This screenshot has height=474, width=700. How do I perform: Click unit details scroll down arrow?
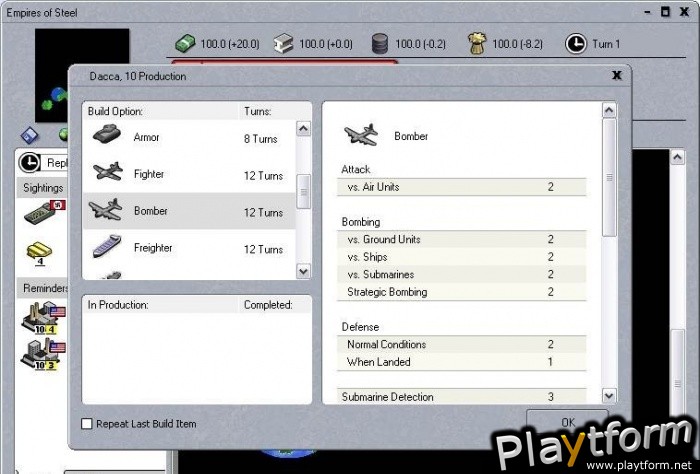pyautogui.click(x=609, y=395)
